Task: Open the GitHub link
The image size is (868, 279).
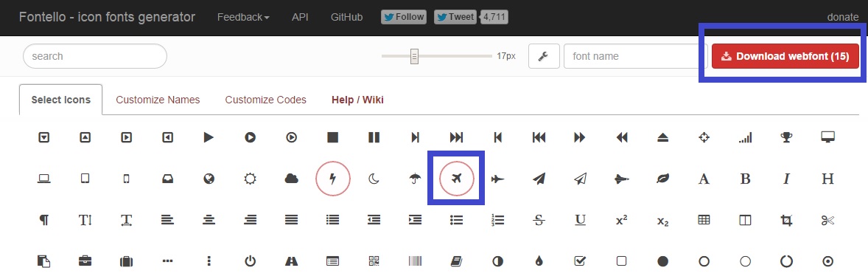Action: pos(346,17)
